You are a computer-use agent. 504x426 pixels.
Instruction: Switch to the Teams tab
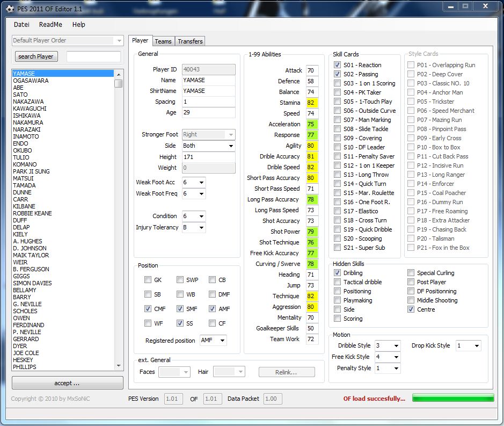163,41
